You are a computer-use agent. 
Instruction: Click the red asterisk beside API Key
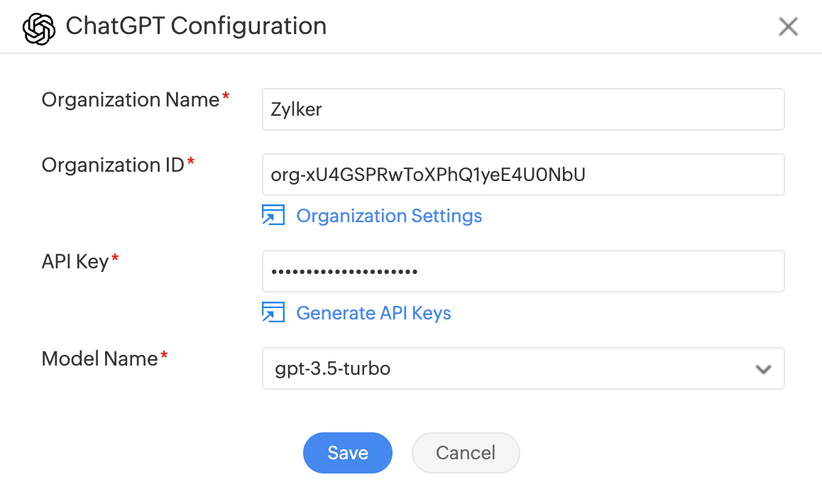click(116, 259)
